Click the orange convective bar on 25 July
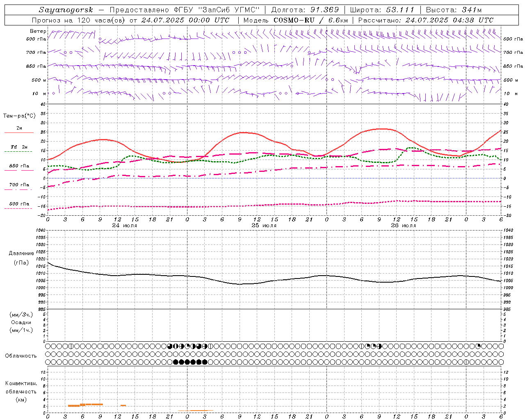The image size is (525, 420). [201, 410]
